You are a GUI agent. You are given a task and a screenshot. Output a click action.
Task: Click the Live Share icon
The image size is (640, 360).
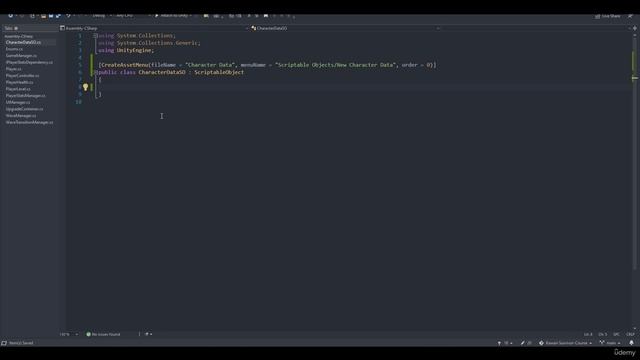click(607, 16)
